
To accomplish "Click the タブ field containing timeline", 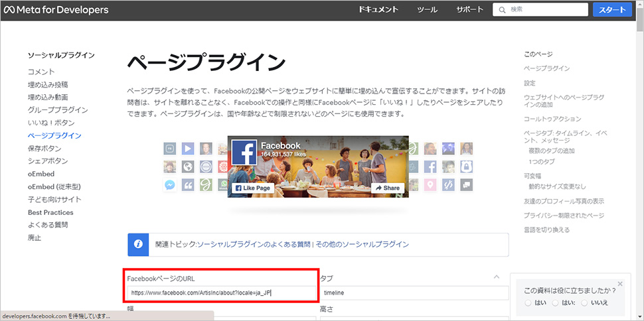I will point(414,293).
